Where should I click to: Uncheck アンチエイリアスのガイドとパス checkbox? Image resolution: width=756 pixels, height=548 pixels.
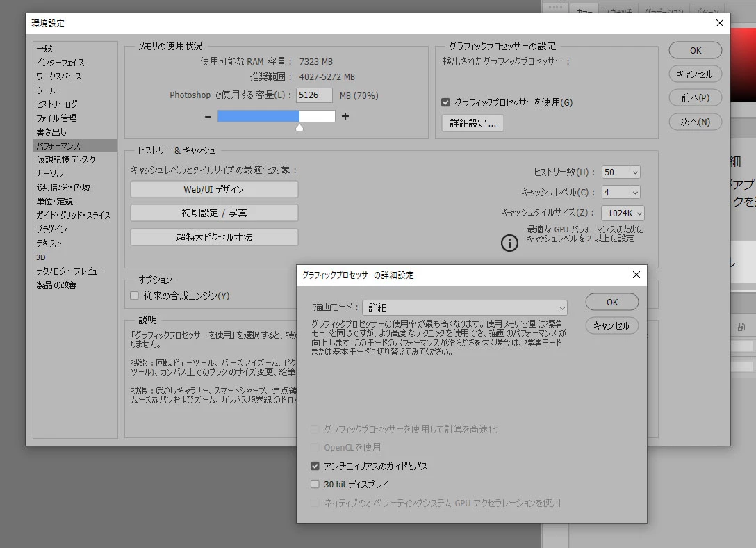[315, 466]
